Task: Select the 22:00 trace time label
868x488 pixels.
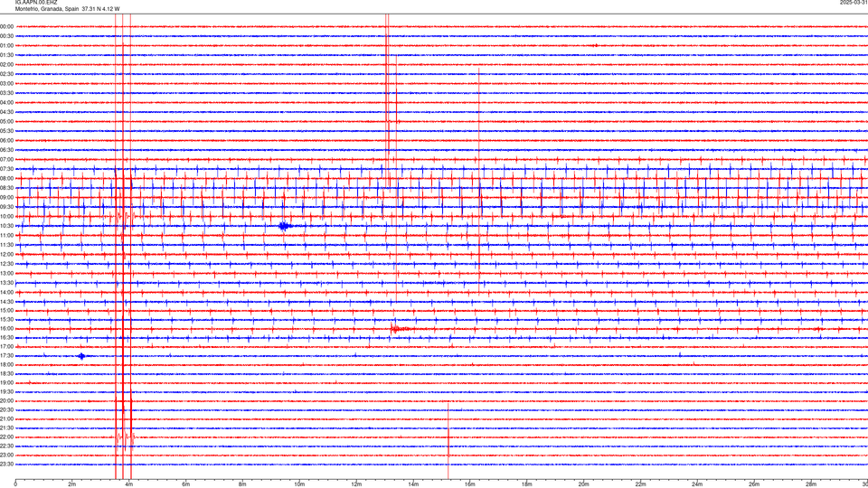Action: [x=7, y=437]
